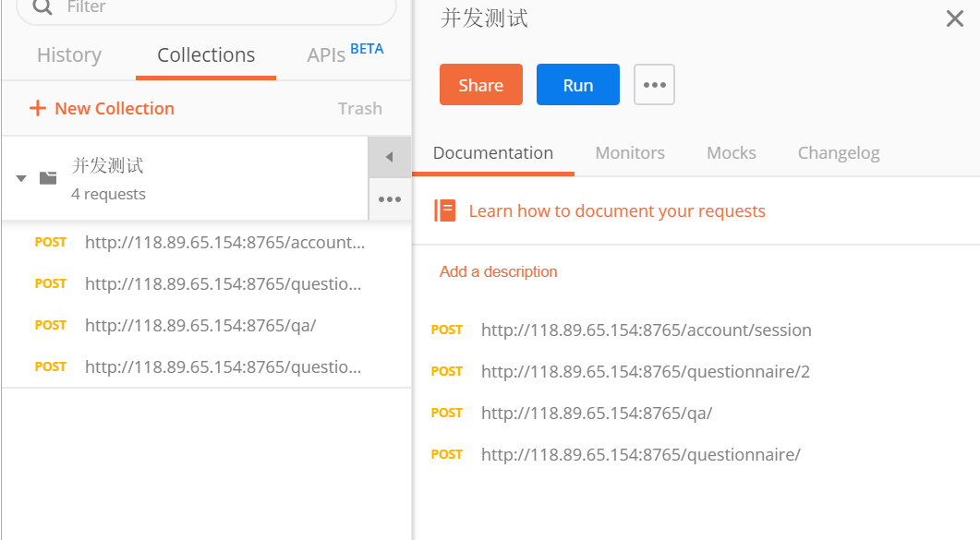The height and width of the screenshot is (540, 980).
Task: Open sidebar request 8765/qa/
Action: [206, 325]
